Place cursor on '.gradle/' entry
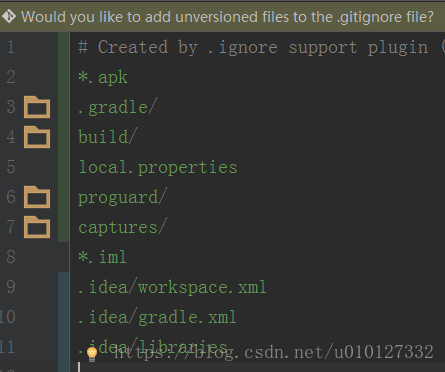 117,107
